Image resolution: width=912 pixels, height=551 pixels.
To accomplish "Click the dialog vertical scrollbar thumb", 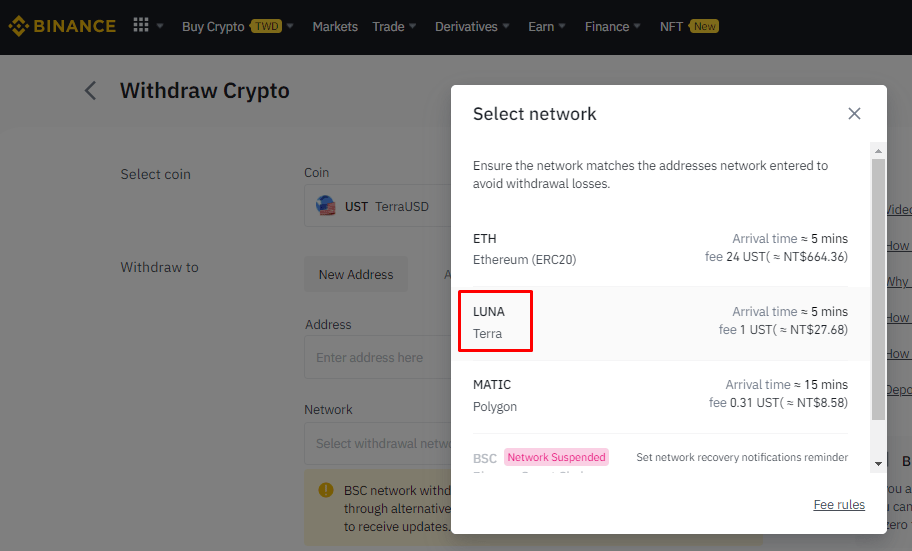I will pos(878,289).
